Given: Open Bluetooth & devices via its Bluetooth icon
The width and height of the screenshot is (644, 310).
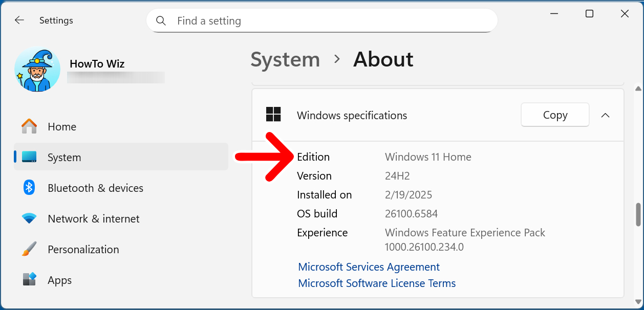Looking at the screenshot, I should click(29, 188).
